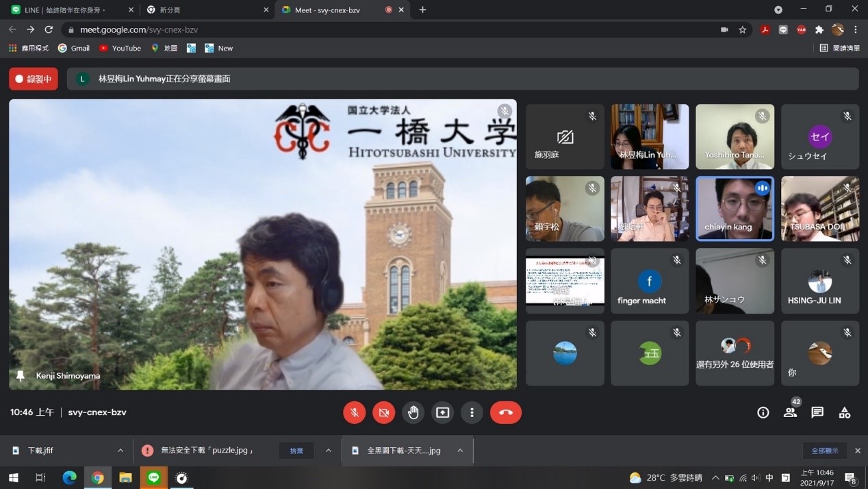Screen dimensions: 868x489
Task: Open the YouTube bookmark
Action: (120, 48)
